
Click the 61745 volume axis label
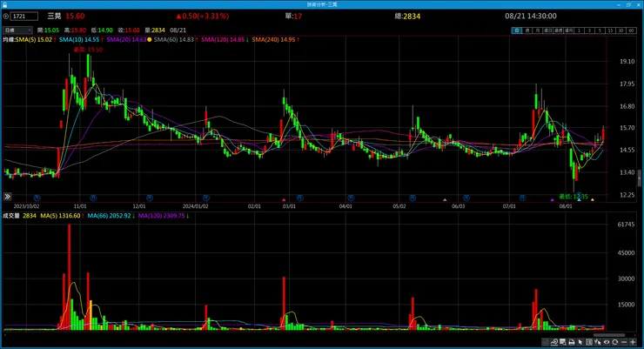click(626, 225)
